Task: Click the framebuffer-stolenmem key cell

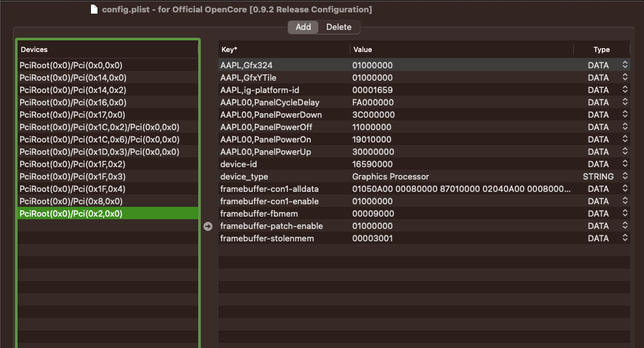Action: click(284, 238)
